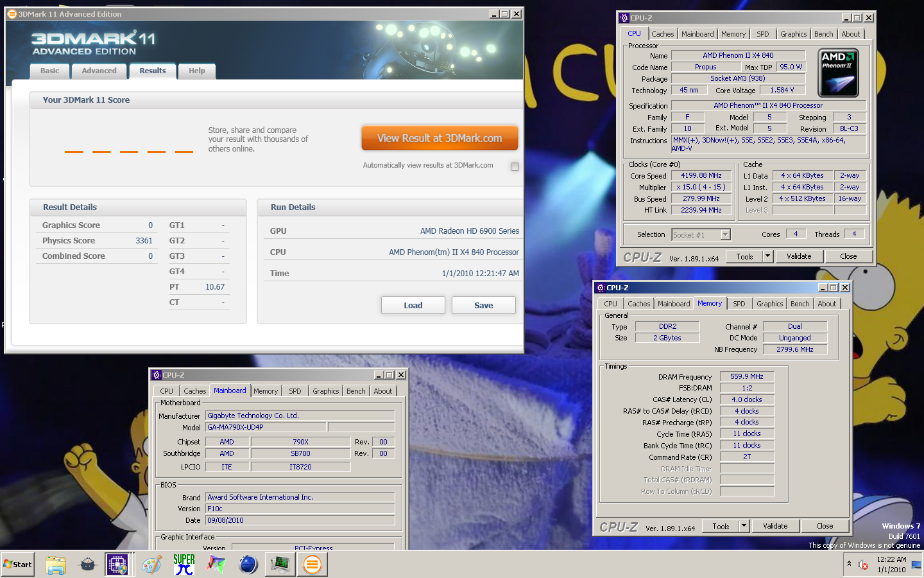Image resolution: width=924 pixels, height=578 pixels.
Task: Maximize the 3DMark 11 window
Action: 505,13
